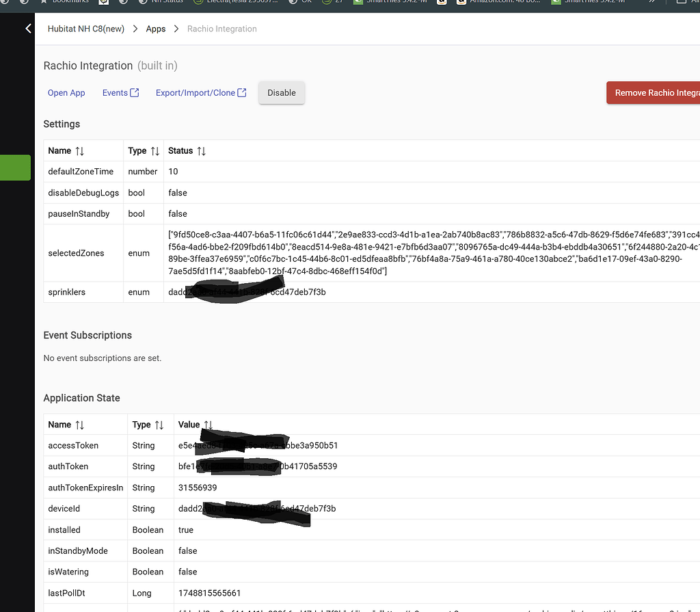Open the Export/Import/Clone link
The width and height of the screenshot is (700, 612).
point(195,93)
